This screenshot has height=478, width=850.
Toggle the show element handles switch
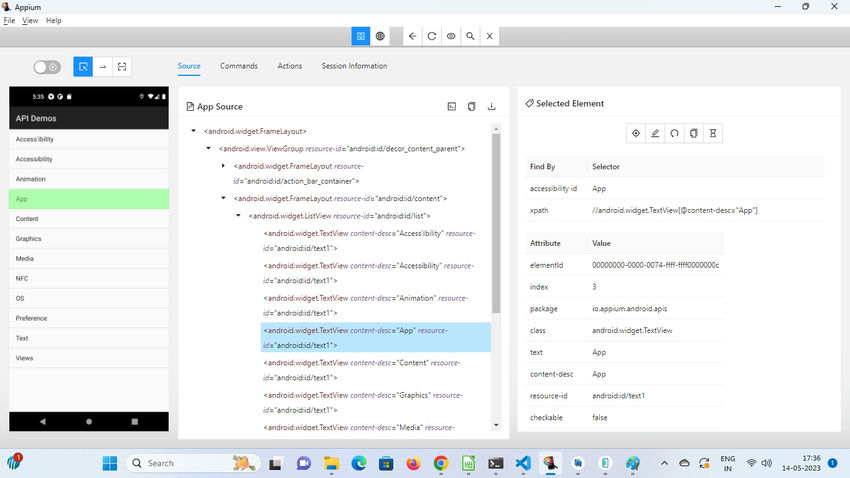pyautogui.click(x=47, y=67)
